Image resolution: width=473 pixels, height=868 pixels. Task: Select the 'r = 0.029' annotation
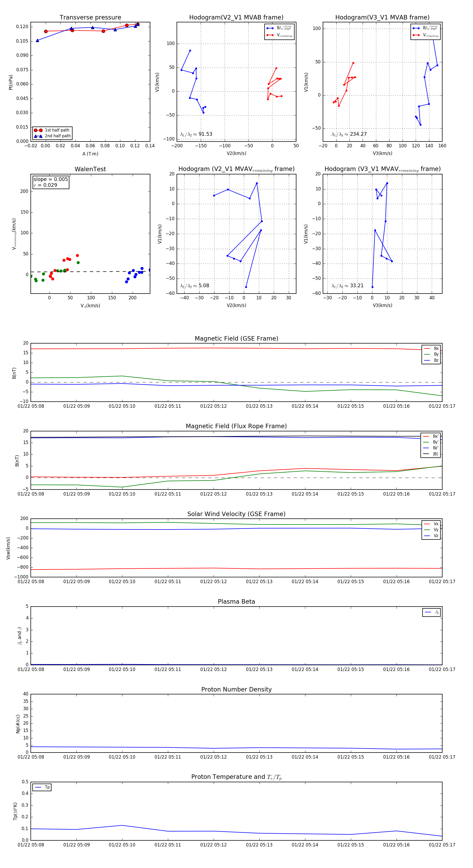45,185
